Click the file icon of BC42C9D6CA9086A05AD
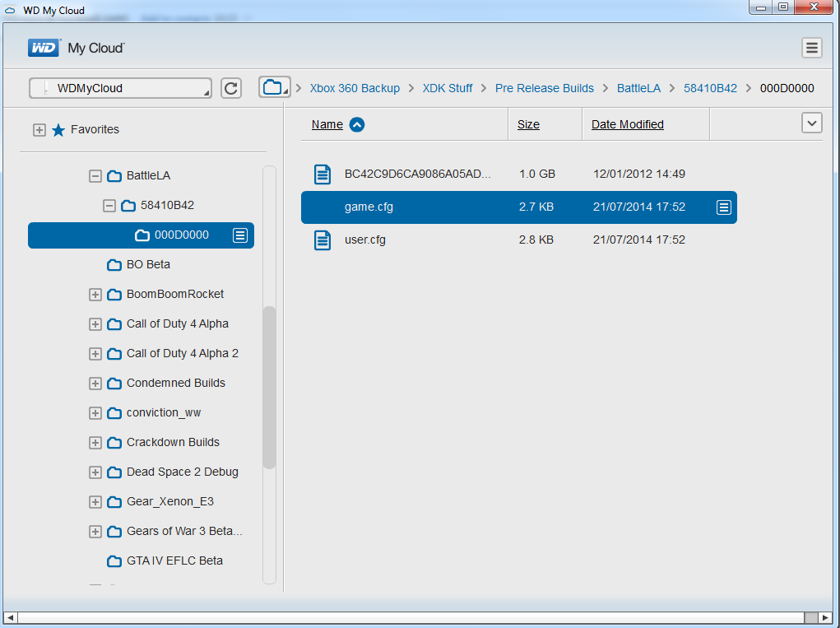Image resolution: width=840 pixels, height=628 pixels. click(322, 174)
